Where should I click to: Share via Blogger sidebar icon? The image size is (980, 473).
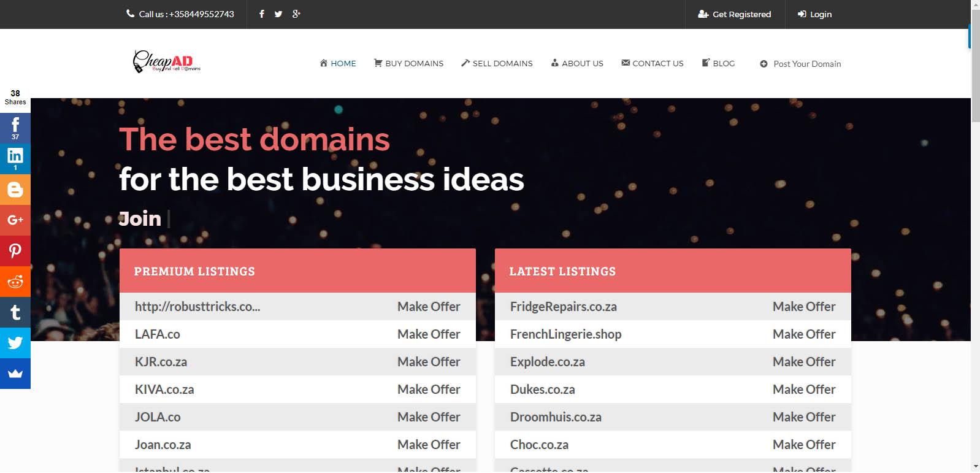(15, 190)
